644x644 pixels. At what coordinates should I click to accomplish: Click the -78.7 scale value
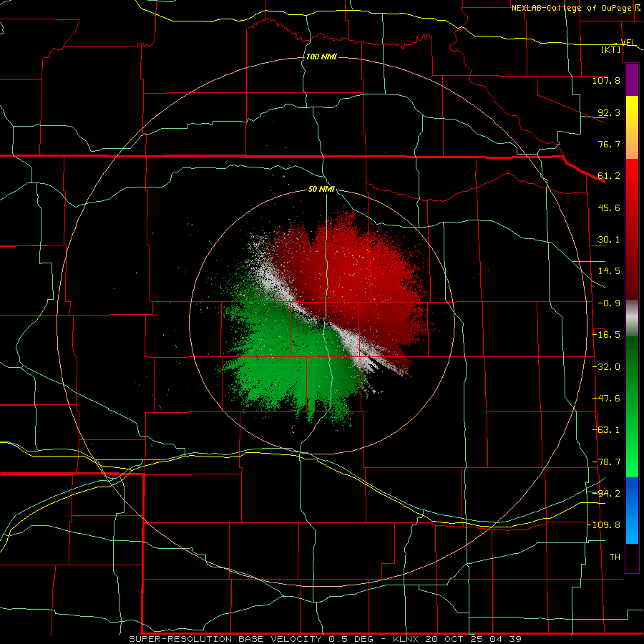tap(607, 462)
